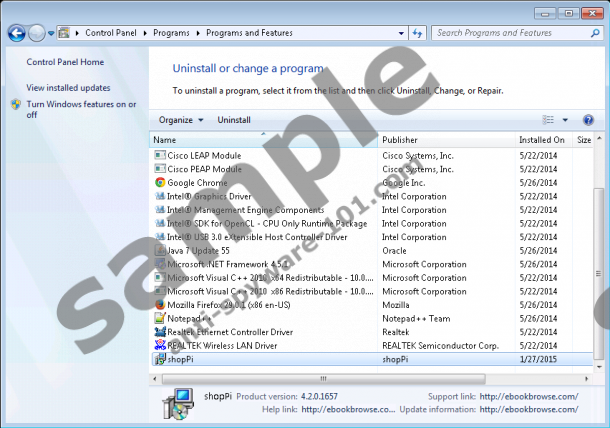Go to Control Panel Home link

pyautogui.click(x=65, y=62)
